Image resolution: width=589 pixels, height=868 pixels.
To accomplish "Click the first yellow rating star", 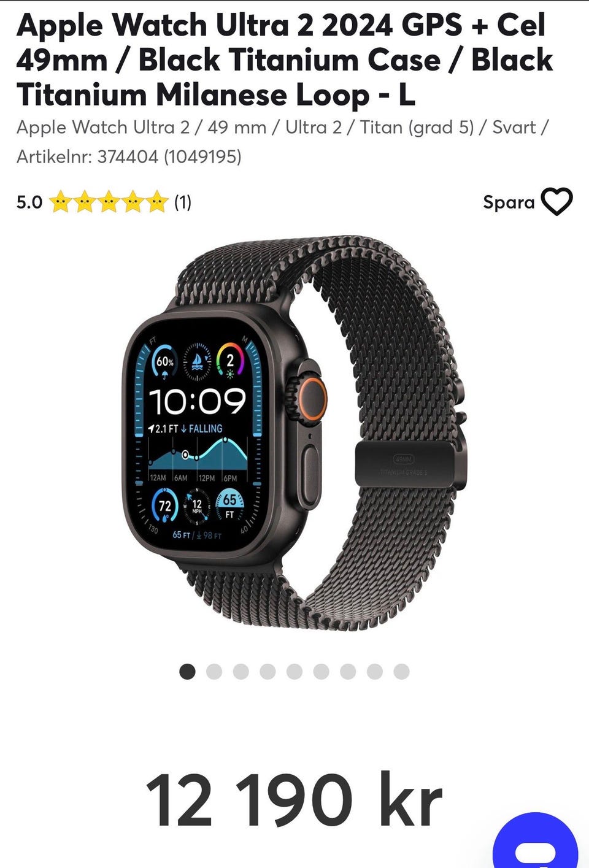I will (60, 201).
